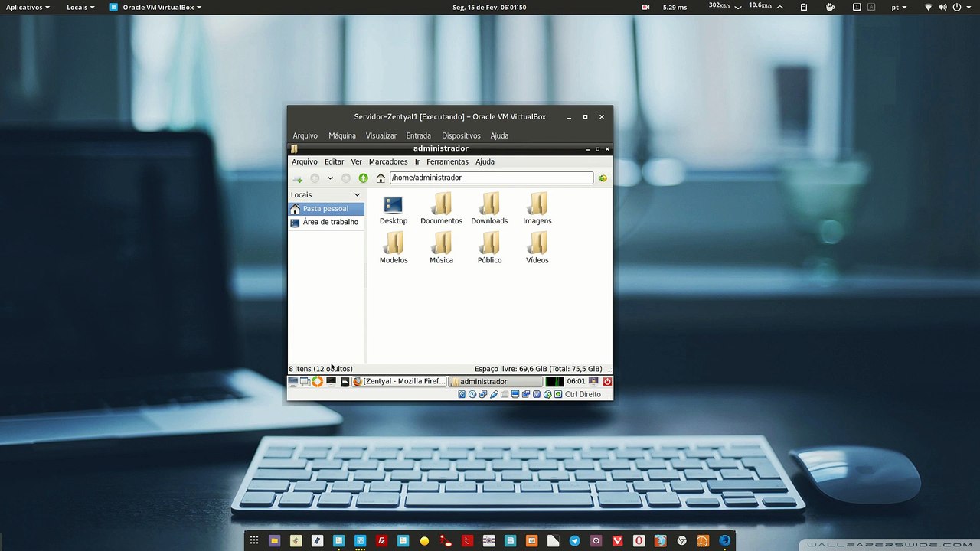
Task: Click the new tab toolbar icon
Action: [x=297, y=178]
